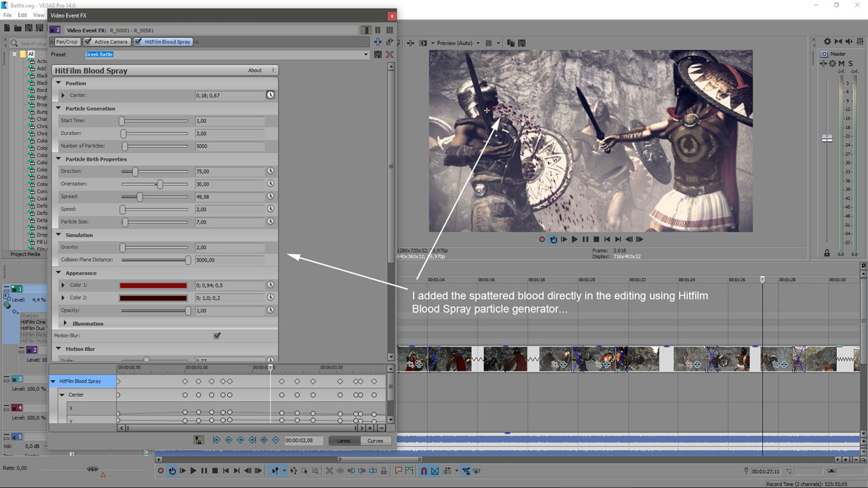
Task: Open the File menu
Action: point(7,15)
